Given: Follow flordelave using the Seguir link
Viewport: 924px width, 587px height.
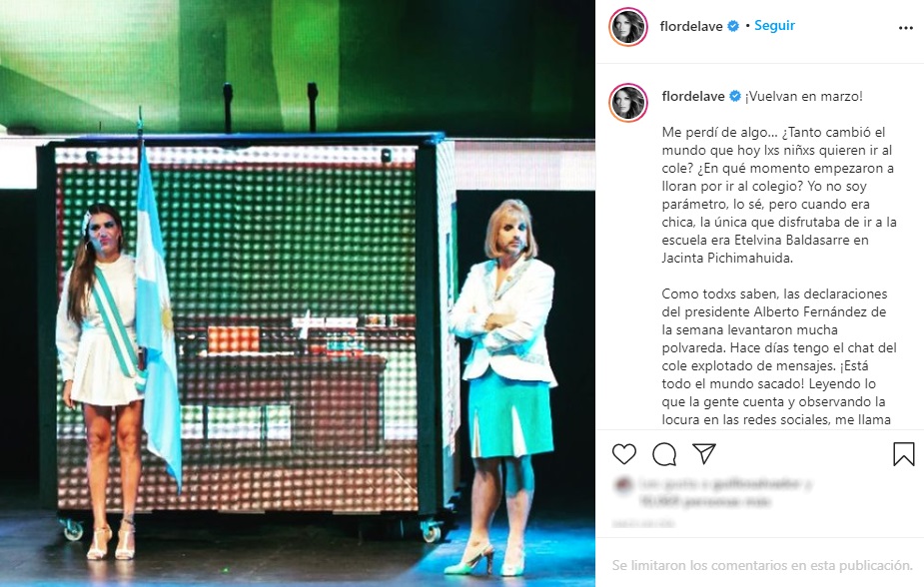Looking at the screenshot, I should click(774, 25).
